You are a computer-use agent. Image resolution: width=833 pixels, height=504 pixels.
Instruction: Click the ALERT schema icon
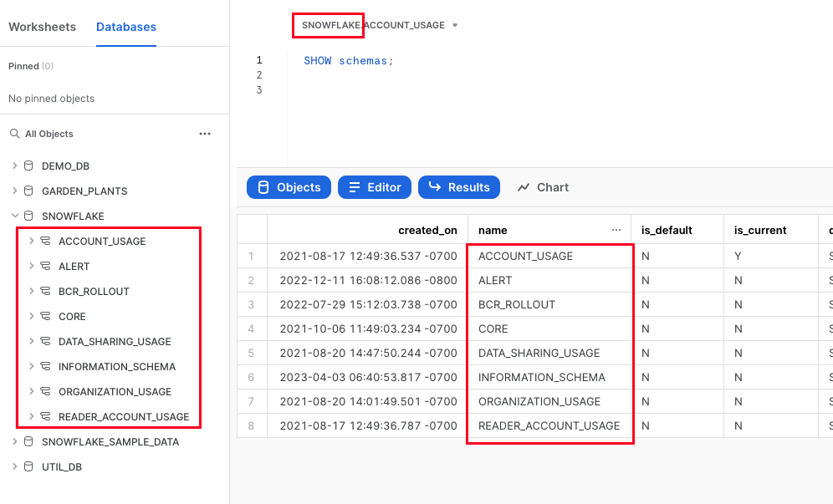coord(46,266)
